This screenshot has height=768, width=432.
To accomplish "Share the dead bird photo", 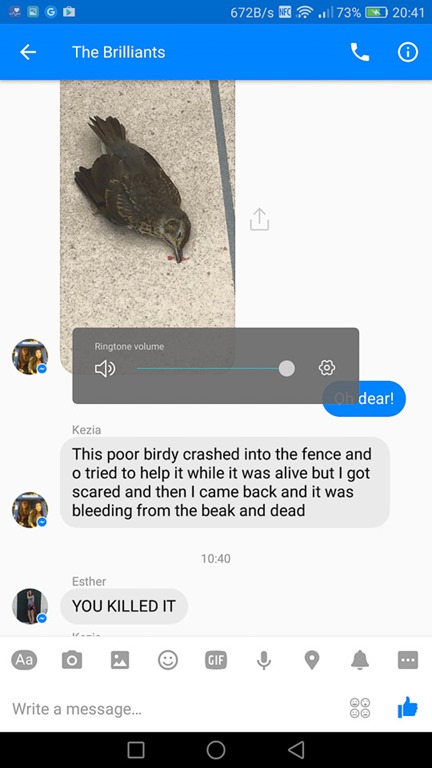I will [x=260, y=219].
